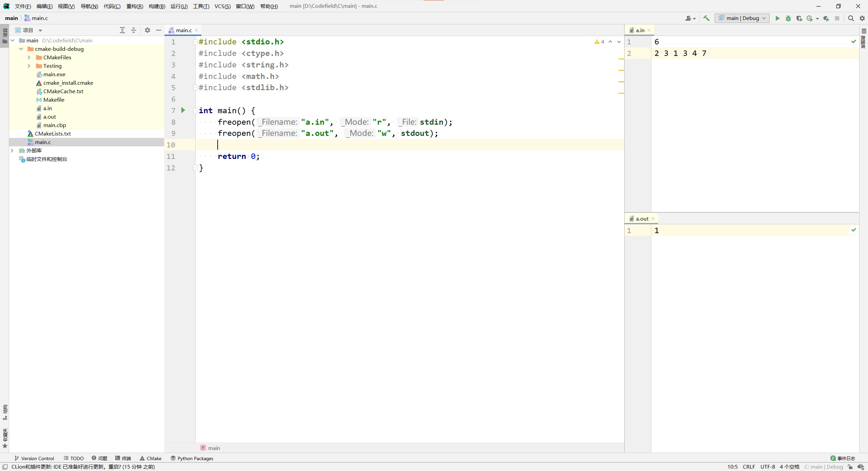Click the green Run button
868x471 pixels.
[777, 18]
